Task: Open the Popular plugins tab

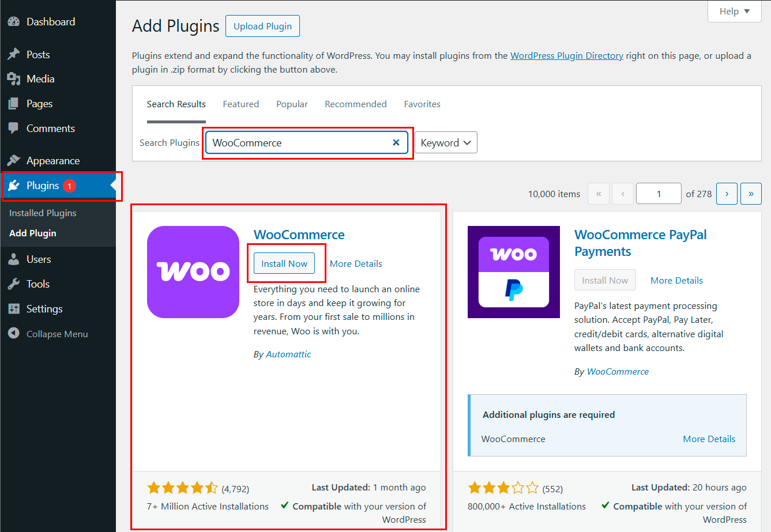Action: pyautogui.click(x=292, y=104)
